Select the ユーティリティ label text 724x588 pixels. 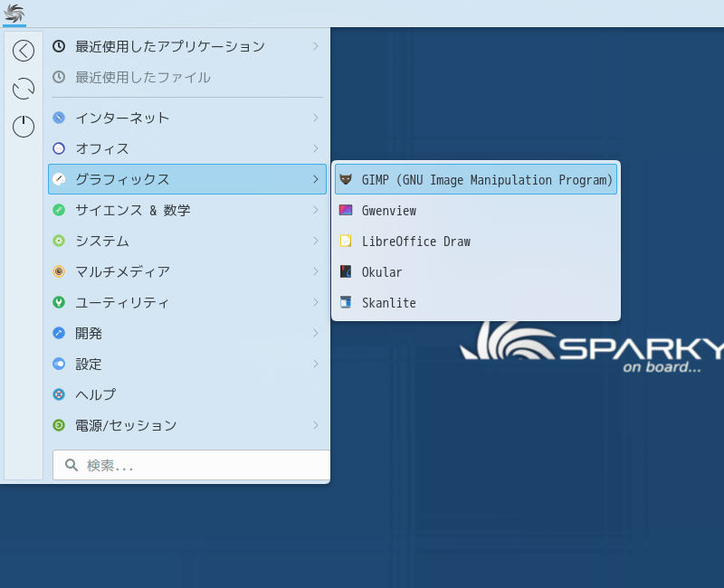click(122, 302)
